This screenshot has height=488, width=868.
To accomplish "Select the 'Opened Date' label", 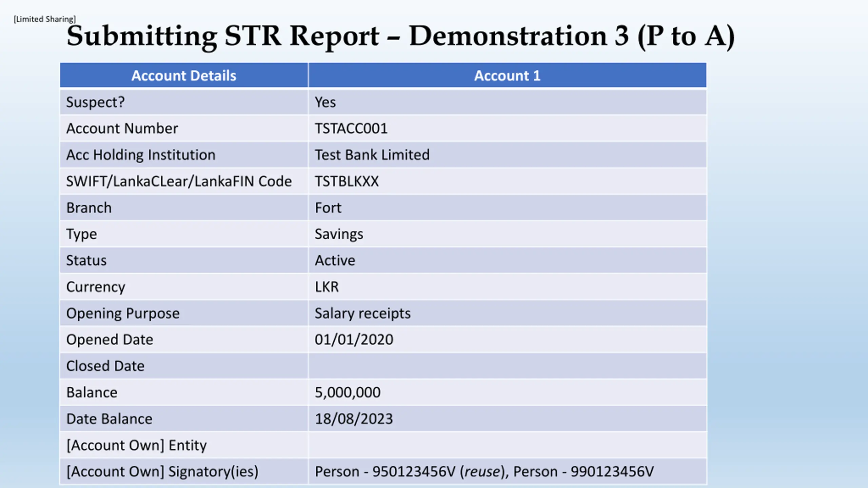I will [x=110, y=340].
